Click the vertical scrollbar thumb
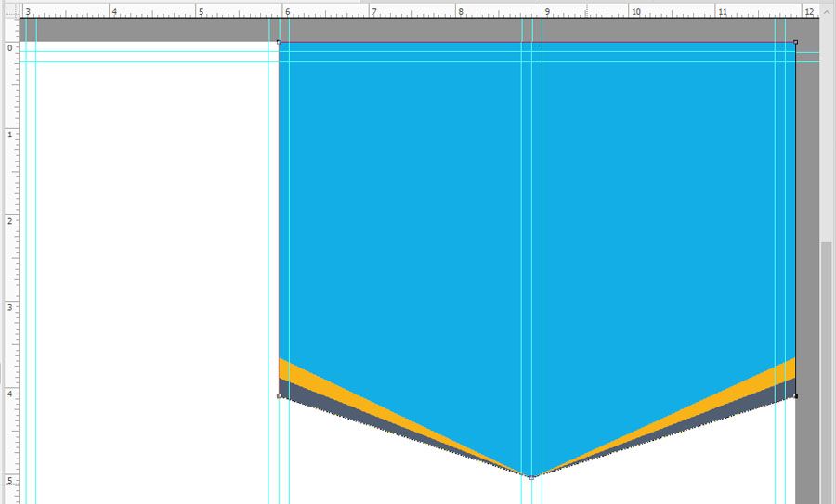This screenshot has width=836, height=504. coord(826,371)
